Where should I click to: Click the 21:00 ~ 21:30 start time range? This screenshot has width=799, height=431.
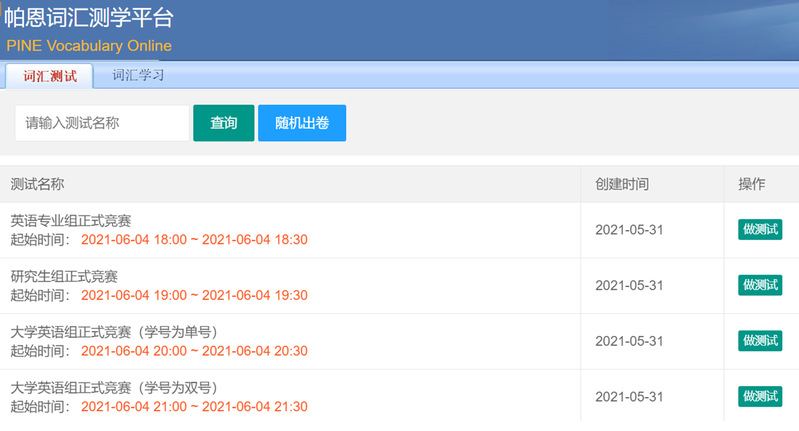(x=194, y=407)
